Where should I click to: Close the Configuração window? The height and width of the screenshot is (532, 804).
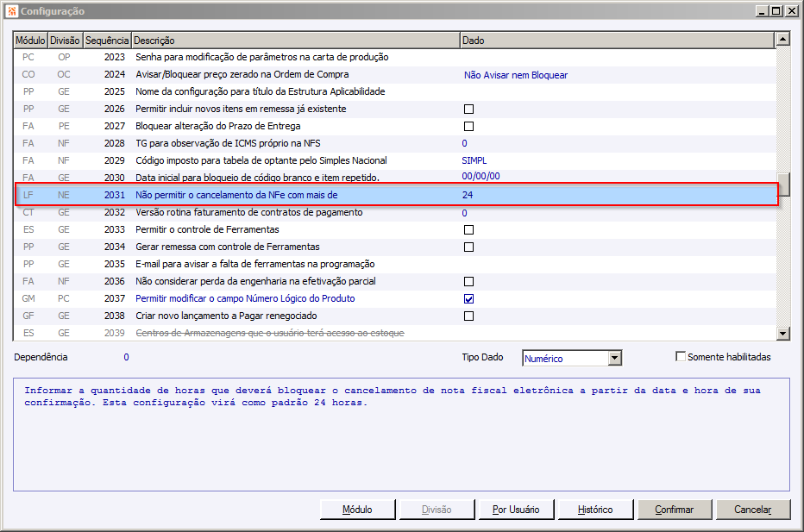pyautogui.click(x=792, y=10)
